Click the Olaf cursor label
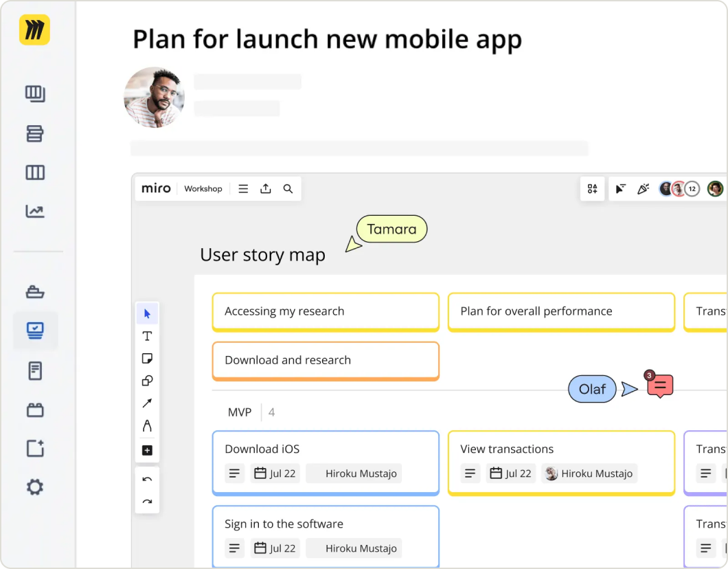Screen dimensions: 728x569 click(592, 389)
